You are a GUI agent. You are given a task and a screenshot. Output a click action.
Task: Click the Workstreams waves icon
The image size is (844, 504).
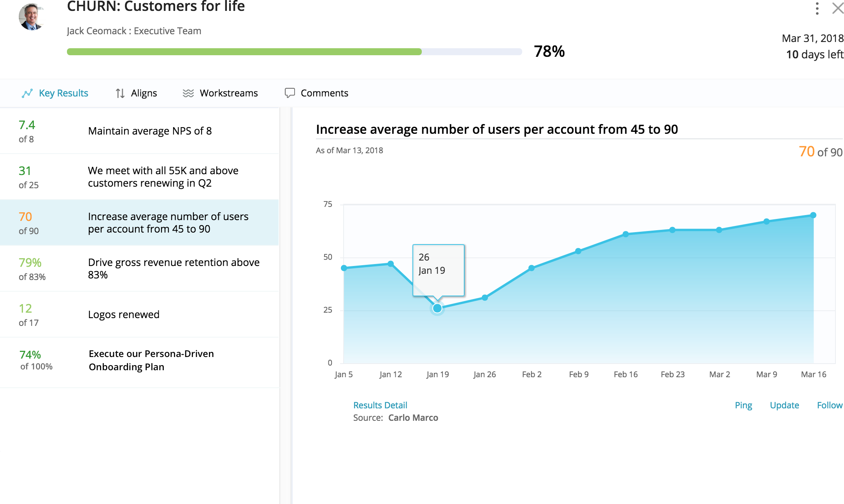[188, 93]
